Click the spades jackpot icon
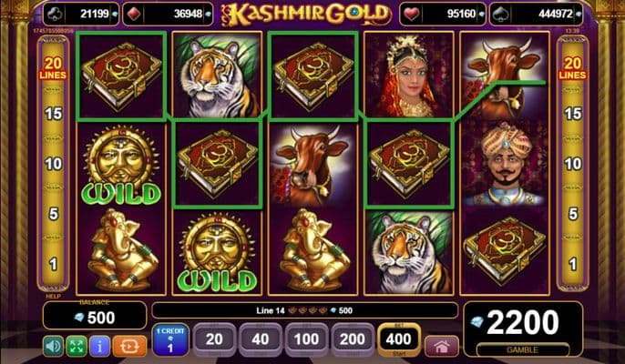 point(500,14)
